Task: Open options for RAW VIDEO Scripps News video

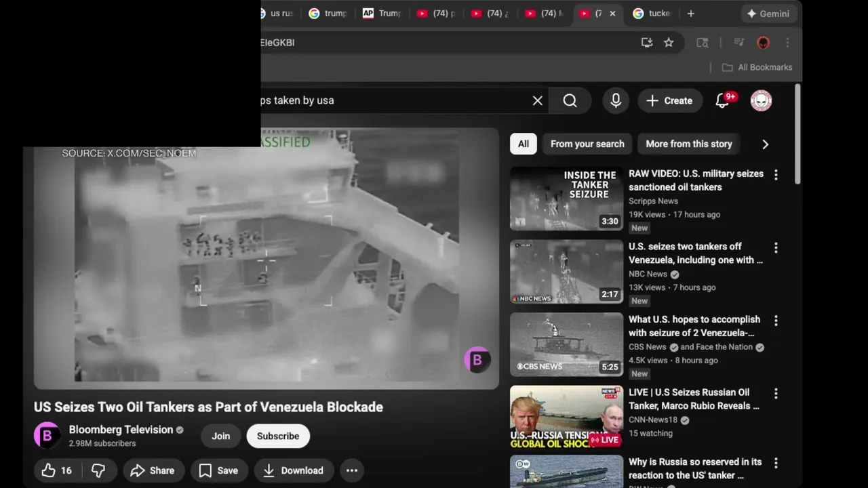Action: tap(776, 175)
